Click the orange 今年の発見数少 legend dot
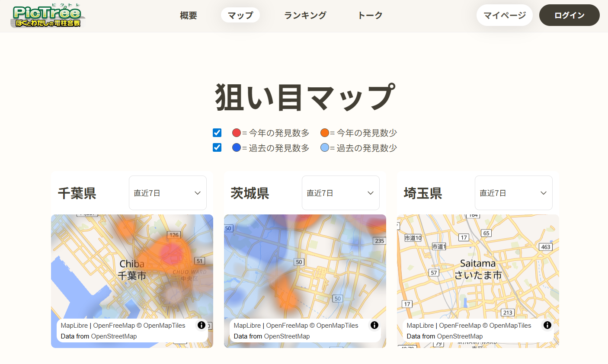608x364 pixels. (x=325, y=133)
